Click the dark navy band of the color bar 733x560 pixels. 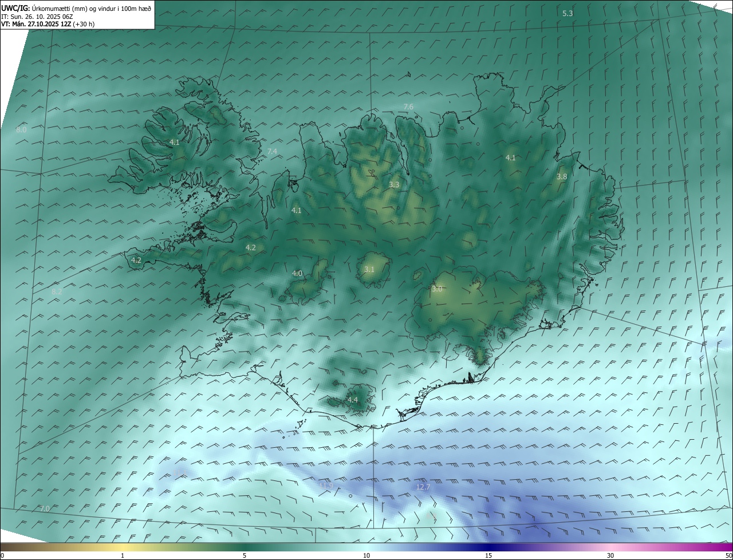tap(488, 547)
